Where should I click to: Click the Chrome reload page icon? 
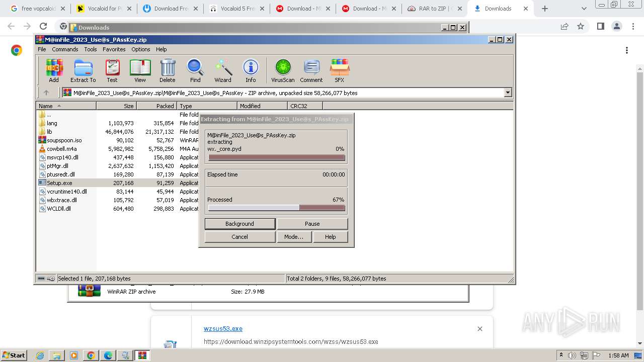pyautogui.click(x=43, y=26)
